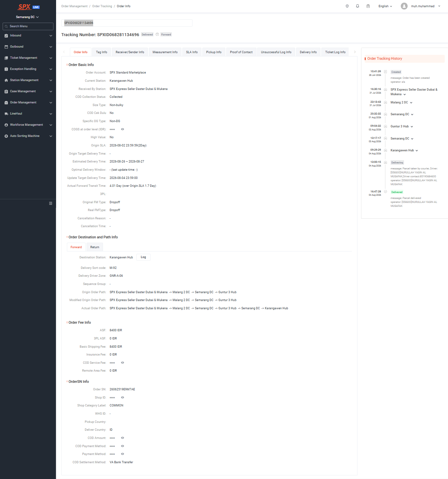Expand Guntur 3 Hub tracking entry
The image size is (448, 479).
point(412,127)
